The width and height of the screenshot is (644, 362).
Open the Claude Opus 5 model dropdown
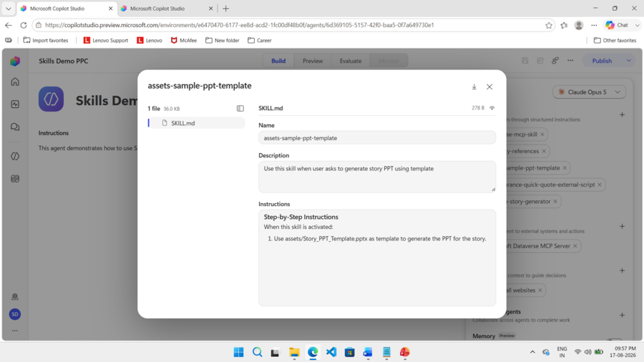pos(589,92)
